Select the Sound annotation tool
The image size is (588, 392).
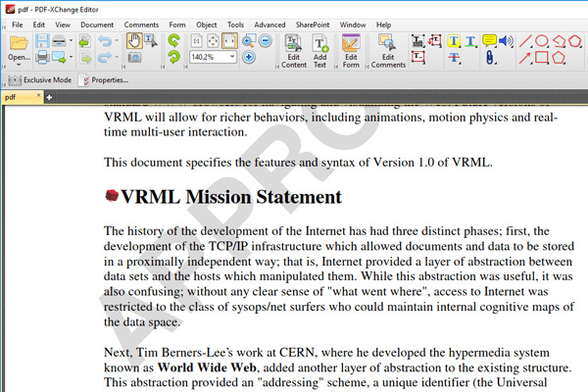(x=506, y=41)
